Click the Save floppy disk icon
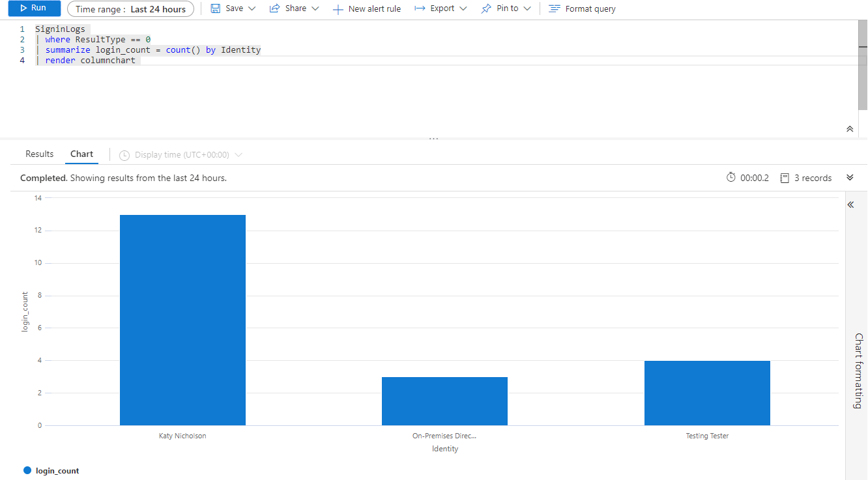The image size is (868, 480). pyautogui.click(x=215, y=8)
